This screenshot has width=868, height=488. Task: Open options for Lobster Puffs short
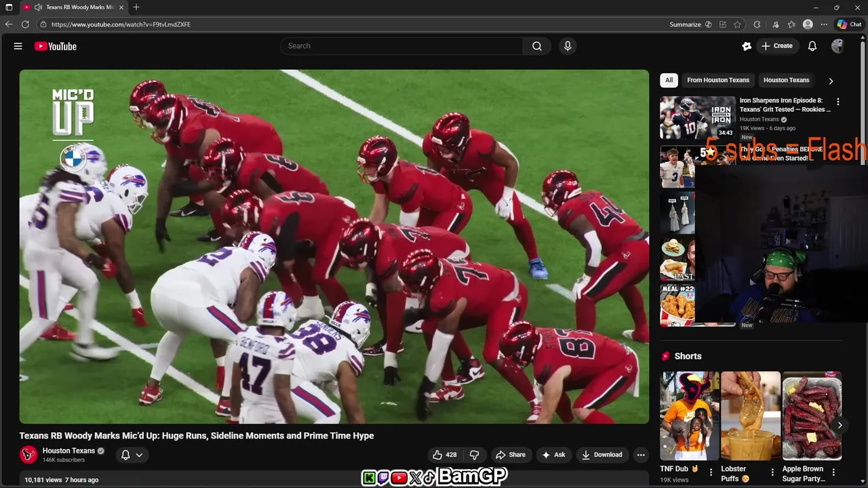click(772, 472)
